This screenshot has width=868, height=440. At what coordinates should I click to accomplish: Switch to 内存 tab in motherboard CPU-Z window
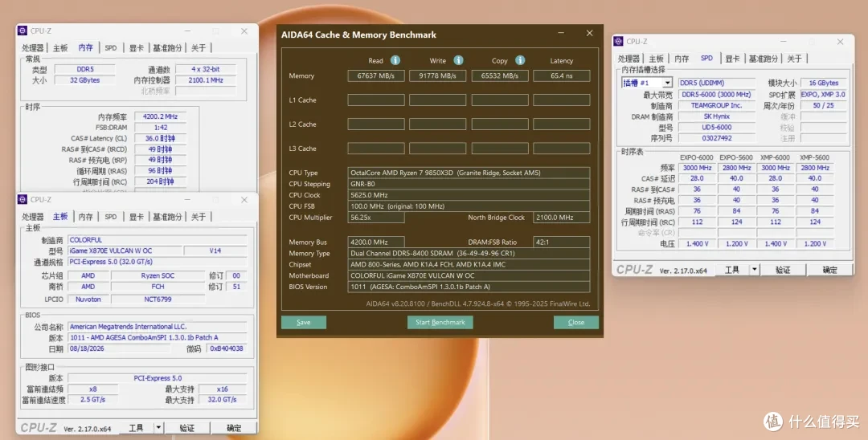[85, 217]
